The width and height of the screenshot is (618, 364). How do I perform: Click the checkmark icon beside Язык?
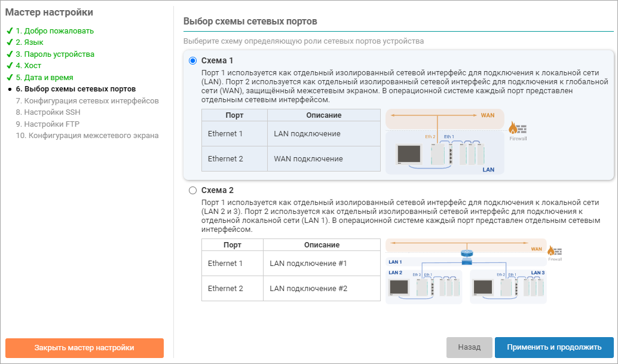10,42
